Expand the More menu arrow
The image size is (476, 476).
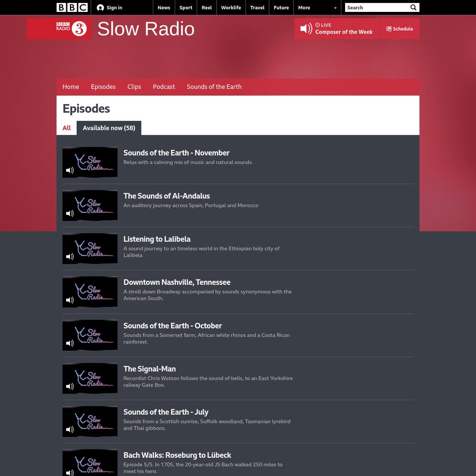click(335, 8)
